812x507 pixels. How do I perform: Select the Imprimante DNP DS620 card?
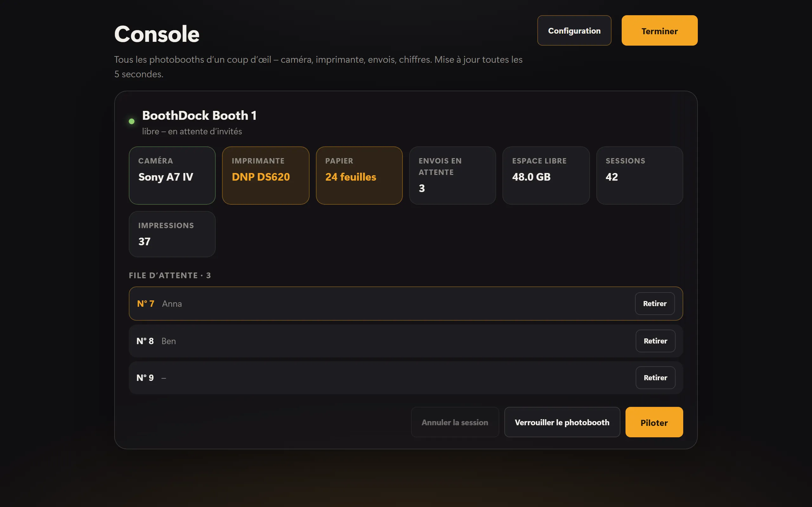(x=266, y=175)
